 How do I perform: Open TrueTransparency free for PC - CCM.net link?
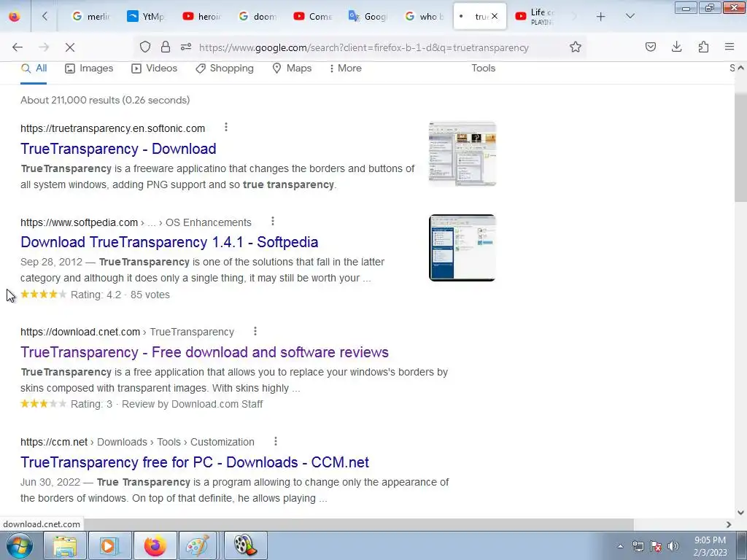[x=194, y=462]
